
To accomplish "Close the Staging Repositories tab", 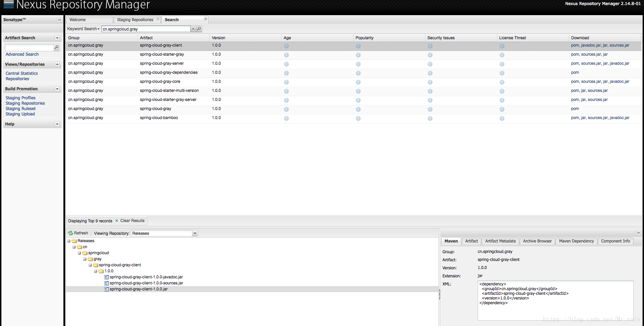I will pos(158,19).
